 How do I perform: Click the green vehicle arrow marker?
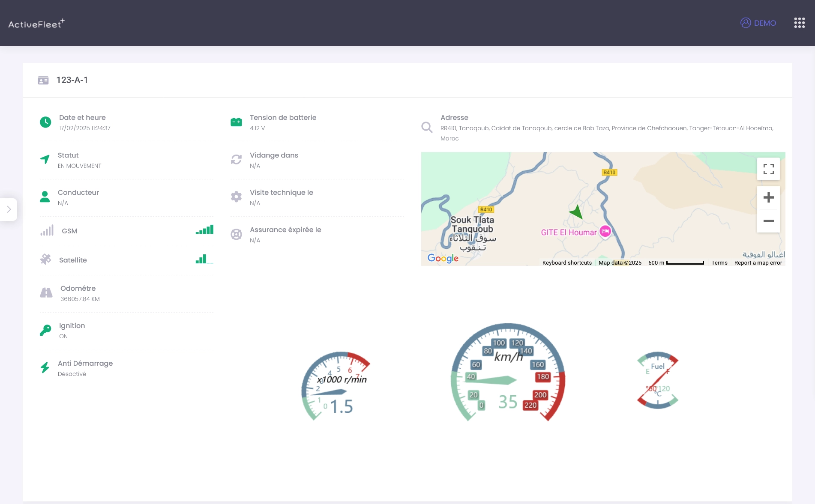tap(576, 212)
